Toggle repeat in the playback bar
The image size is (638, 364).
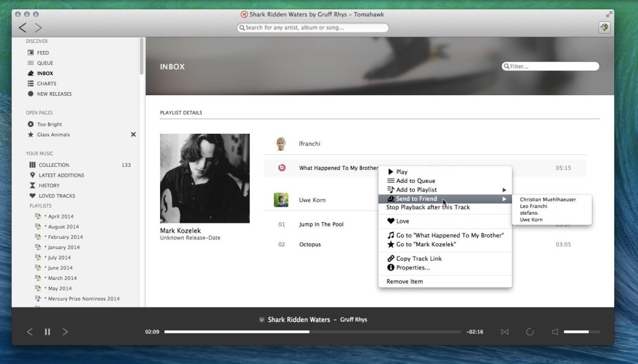click(530, 332)
